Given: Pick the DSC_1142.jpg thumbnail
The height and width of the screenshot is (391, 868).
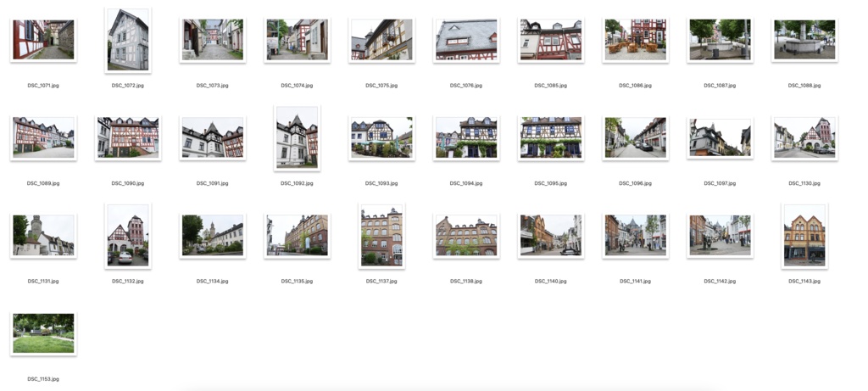Looking at the screenshot, I should pyautogui.click(x=720, y=236).
